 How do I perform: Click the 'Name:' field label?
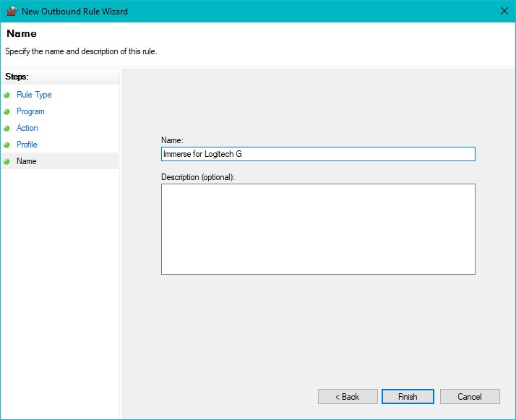click(172, 140)
